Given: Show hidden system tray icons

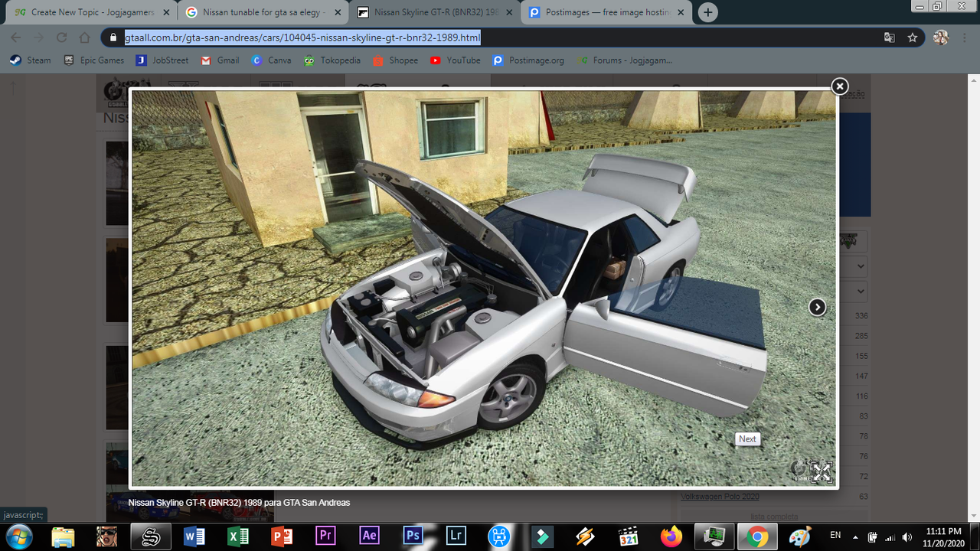Looking at the screenshot, I should coord(855,536).
